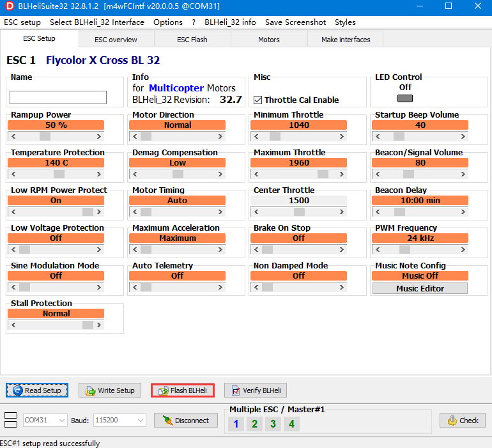
Task: Decrease Stall Protection with left arrow
Action: [x=13, y=325]
